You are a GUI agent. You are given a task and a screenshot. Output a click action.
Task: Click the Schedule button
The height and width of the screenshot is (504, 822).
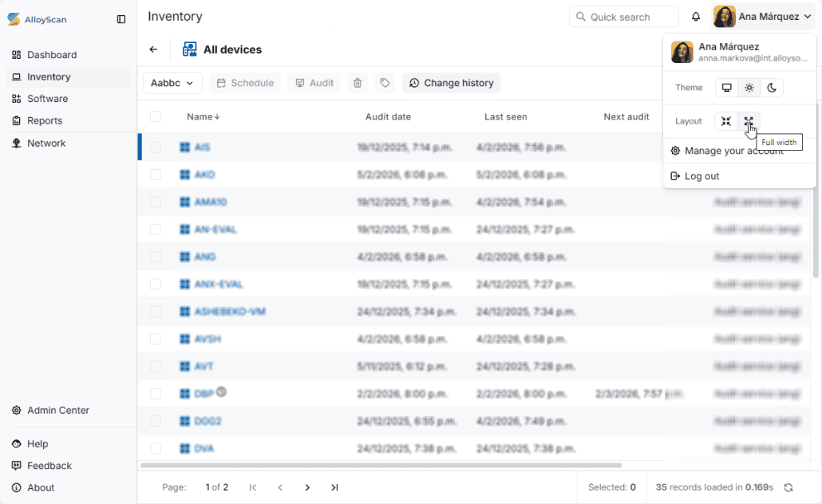pyautogui.click(x=245, y=83)
